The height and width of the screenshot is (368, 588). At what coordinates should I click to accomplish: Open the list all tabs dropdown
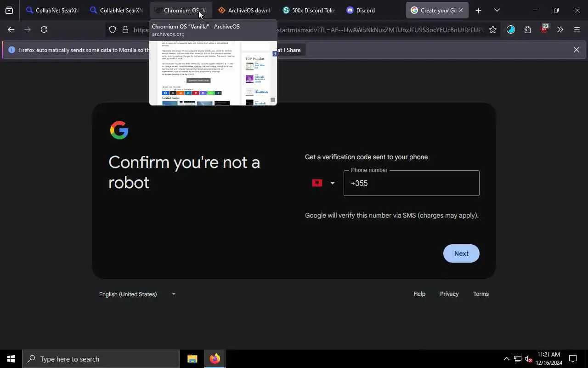(497, 10)
